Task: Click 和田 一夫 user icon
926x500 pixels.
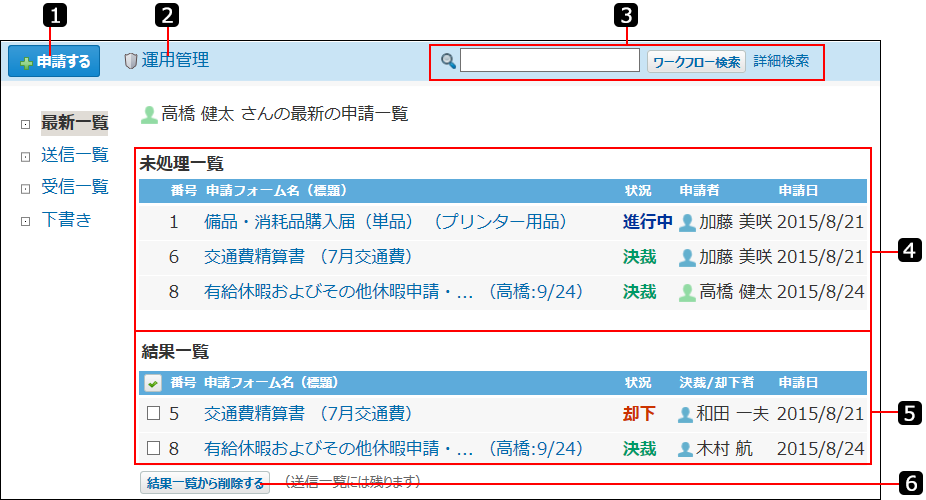Action: point(685,414)
